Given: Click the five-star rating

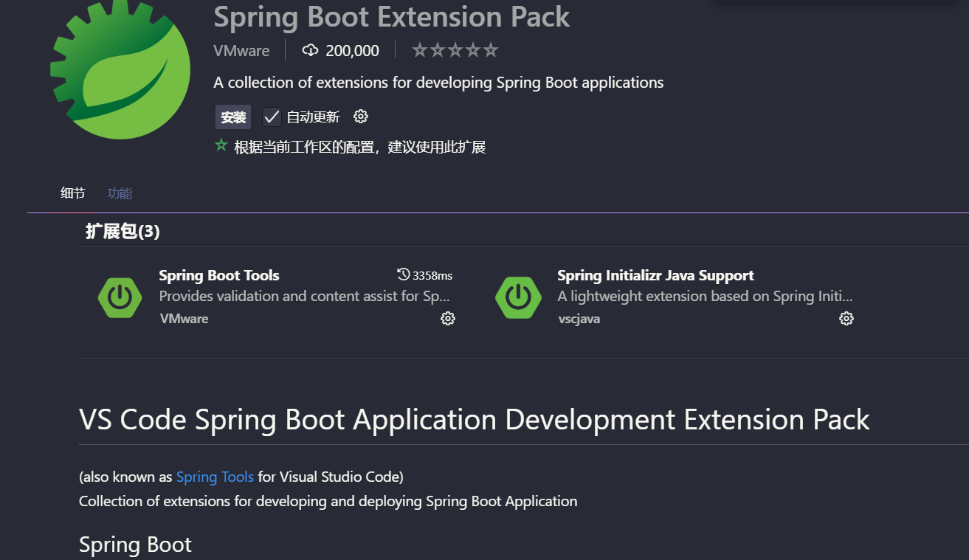Looking at the screenshot, I should pyautogui.click(x=455, y=50).
